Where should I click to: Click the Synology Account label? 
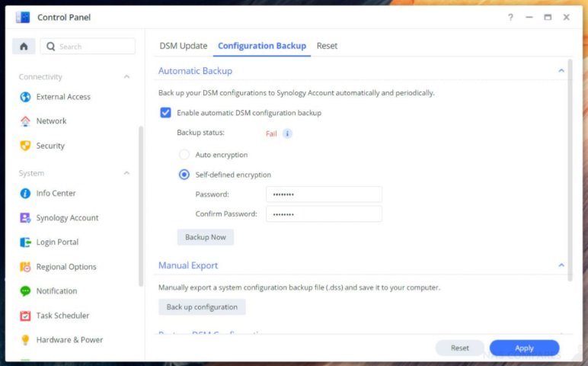pyautogui.click(x=67, y=218)
